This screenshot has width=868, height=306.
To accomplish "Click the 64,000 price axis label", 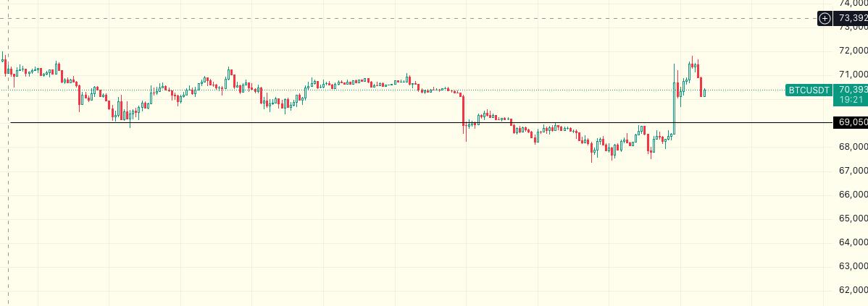I will [852, 242].
